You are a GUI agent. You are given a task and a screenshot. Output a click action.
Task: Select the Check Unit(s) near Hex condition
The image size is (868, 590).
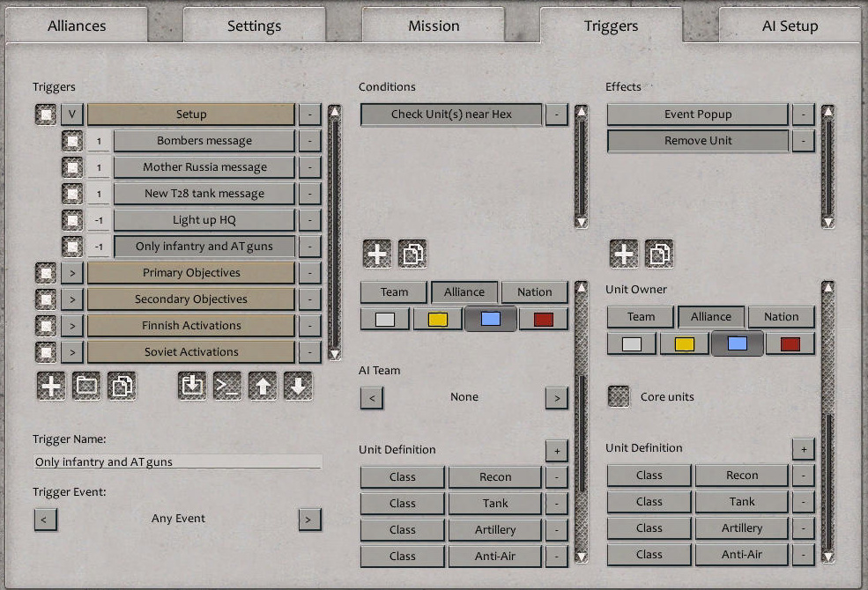(451, 114)
